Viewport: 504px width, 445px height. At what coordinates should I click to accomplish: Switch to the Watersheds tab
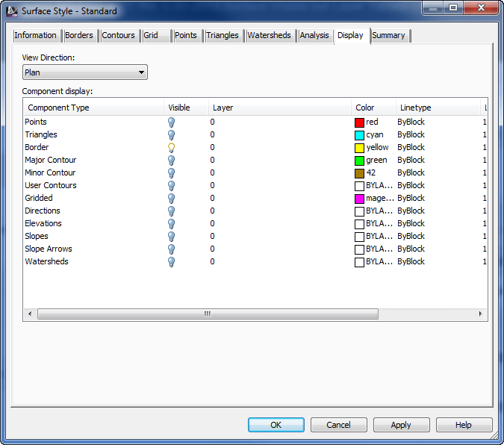click(269, 35)
